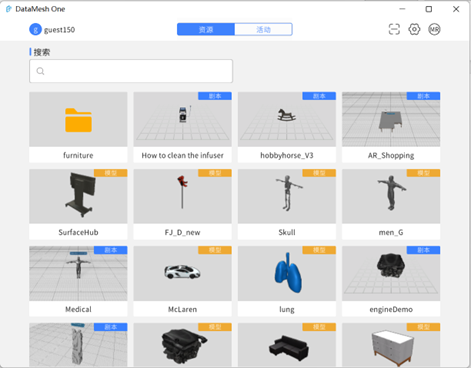Switch to the 活动 tab
The width and height of the screenshot is (471, 368).
pyautogui.click(x=263, y=29)
